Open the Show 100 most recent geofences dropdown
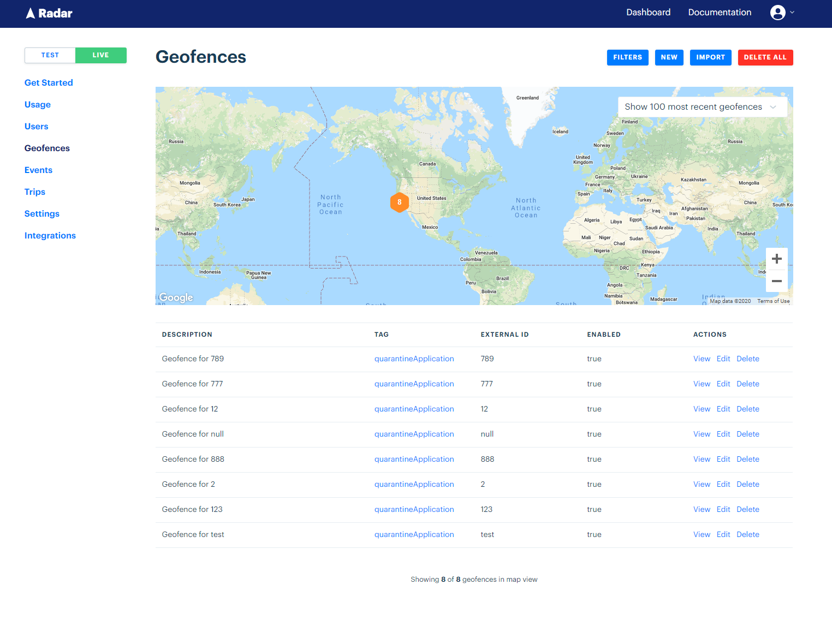 (x=702, y=107)
